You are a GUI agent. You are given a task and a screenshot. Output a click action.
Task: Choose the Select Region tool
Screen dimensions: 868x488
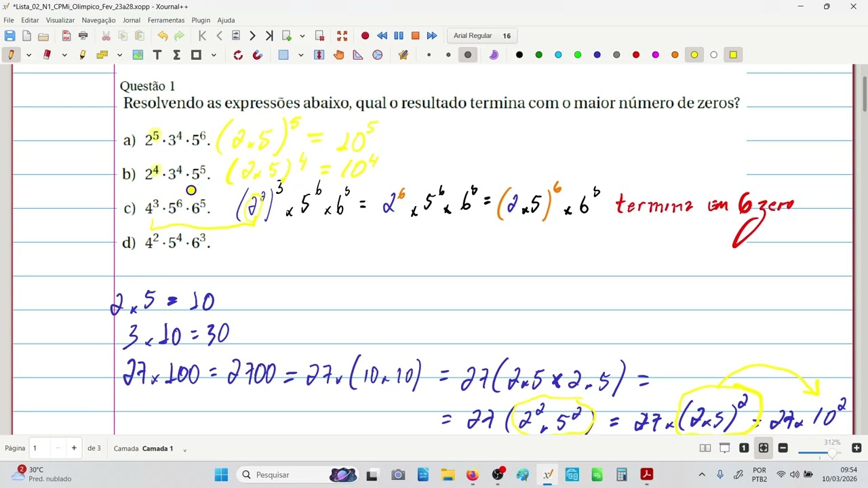(283, 55)
